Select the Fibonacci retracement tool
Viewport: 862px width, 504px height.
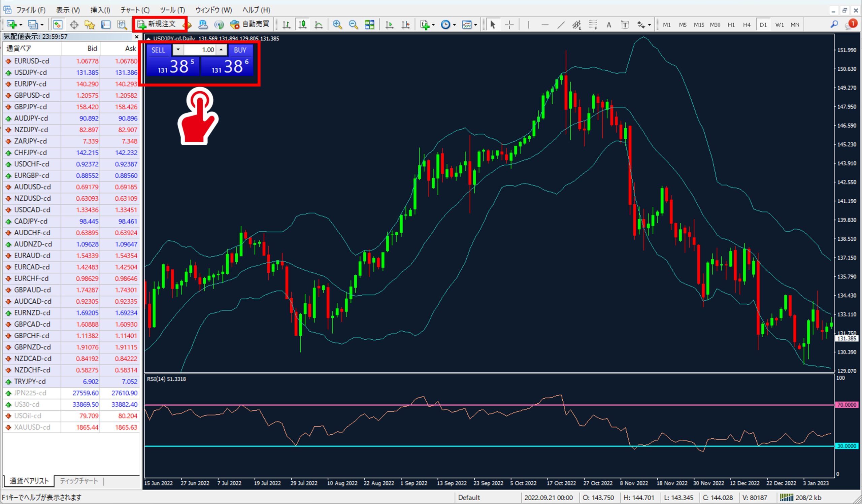click(593, 25)
